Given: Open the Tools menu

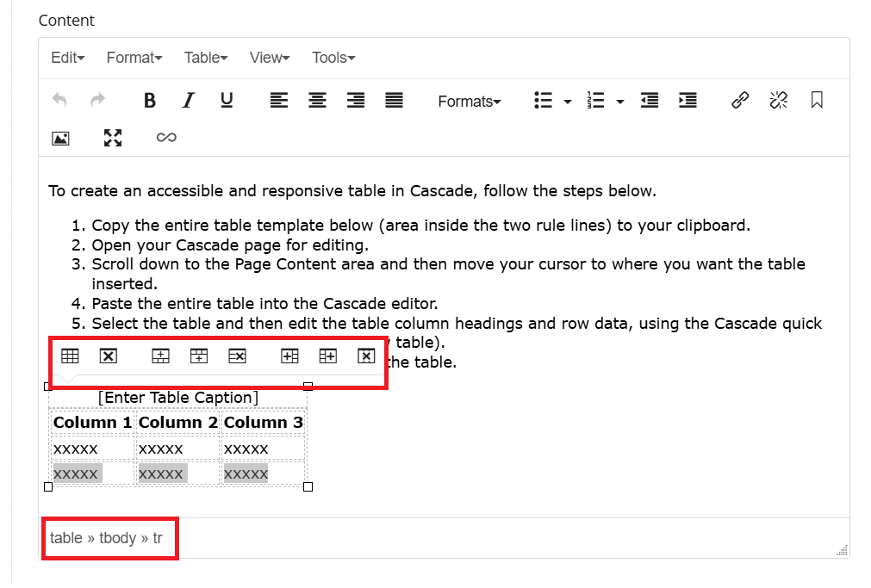Looking at the screenshot, I should point(333,58).
